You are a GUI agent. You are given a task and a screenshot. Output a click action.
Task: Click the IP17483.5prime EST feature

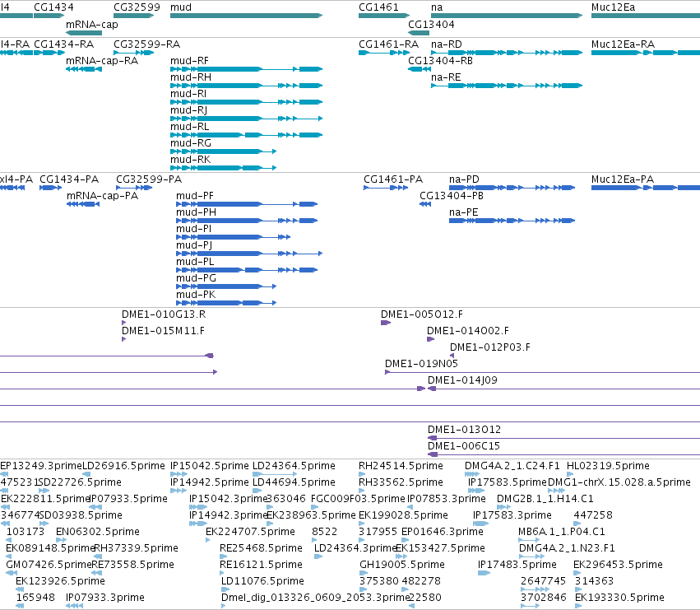point(484,573)
